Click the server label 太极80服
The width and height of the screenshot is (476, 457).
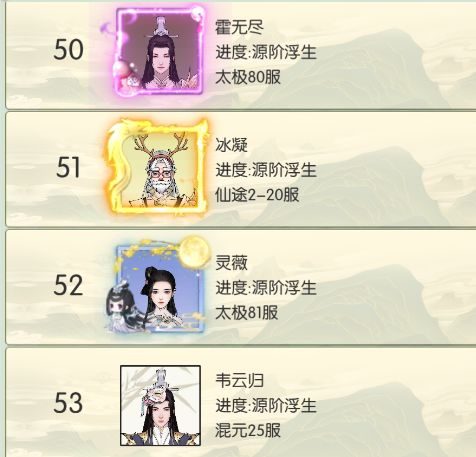pos(248,77)
